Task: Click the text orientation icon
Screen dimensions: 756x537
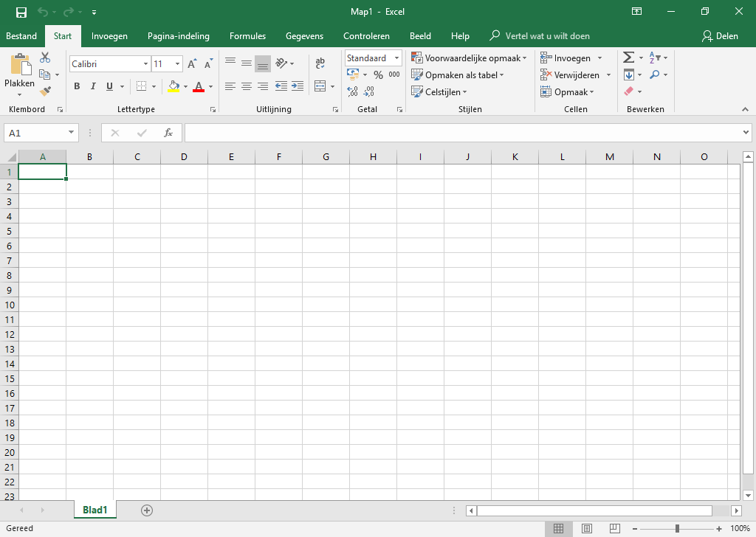Action: [281, 63]
